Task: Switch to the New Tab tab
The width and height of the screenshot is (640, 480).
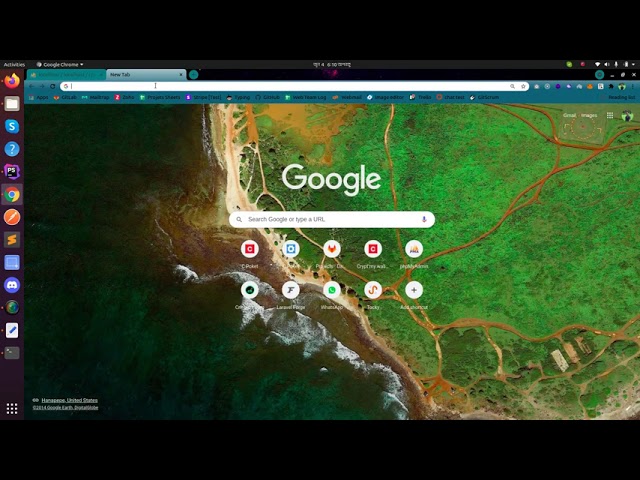Action: pos(146,75)
